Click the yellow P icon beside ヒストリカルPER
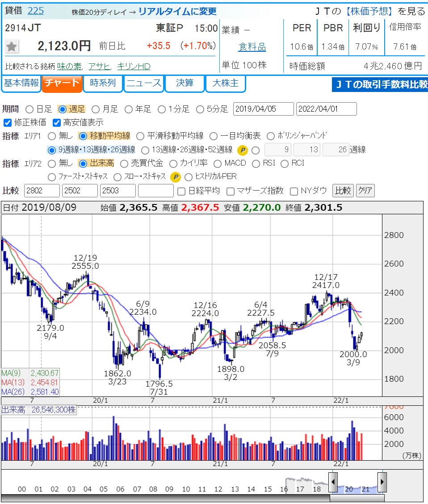The height and width of the screenshot is (504, 428). [x=176, y=177]
